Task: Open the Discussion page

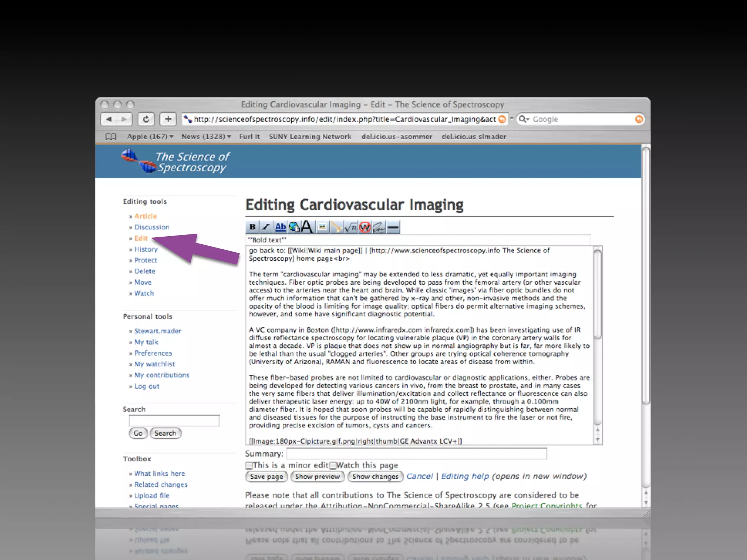Action: pos(152,227)
